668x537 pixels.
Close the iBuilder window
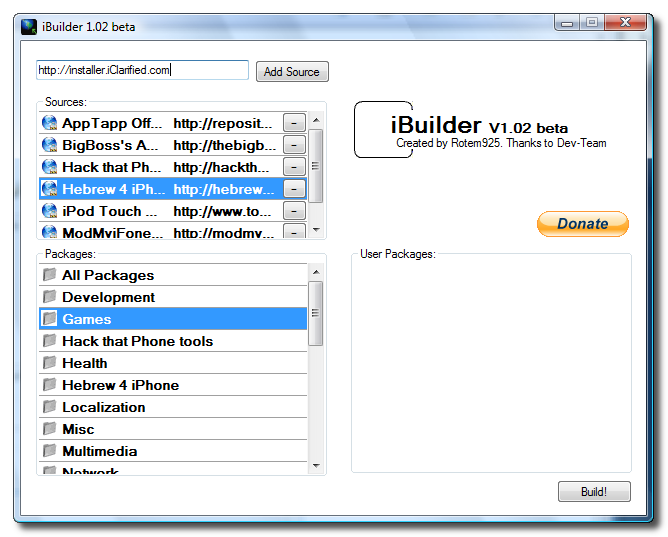(625, 23)
